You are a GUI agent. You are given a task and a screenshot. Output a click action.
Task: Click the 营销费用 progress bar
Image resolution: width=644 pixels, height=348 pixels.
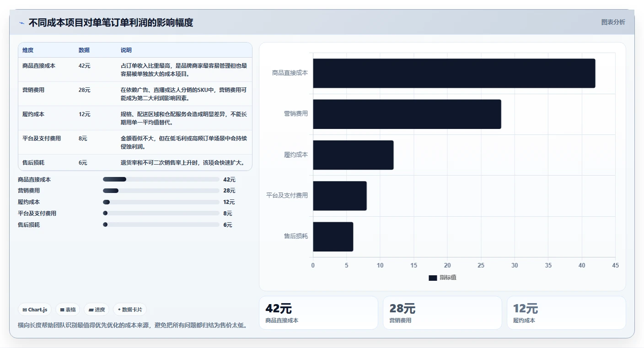(x=161, y=191)
